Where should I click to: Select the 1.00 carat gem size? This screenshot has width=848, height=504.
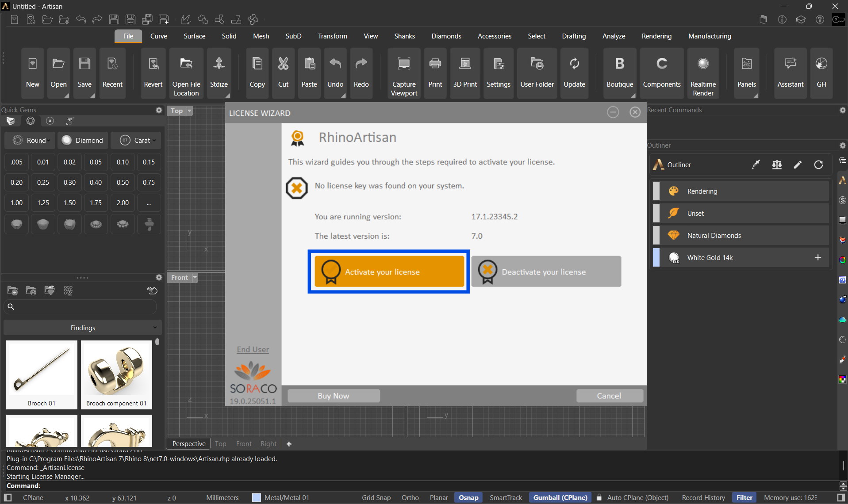coord(17,202)
